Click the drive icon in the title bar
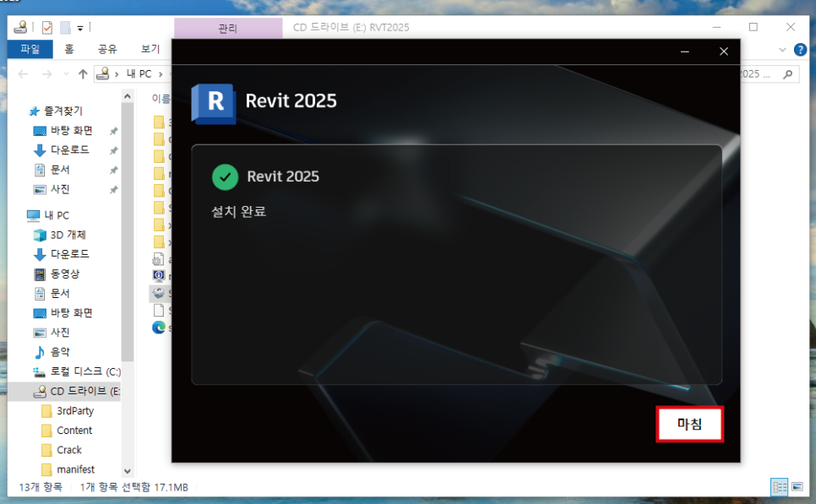Image resolution: width=816 pixels, height=504 pixels. 21,27
